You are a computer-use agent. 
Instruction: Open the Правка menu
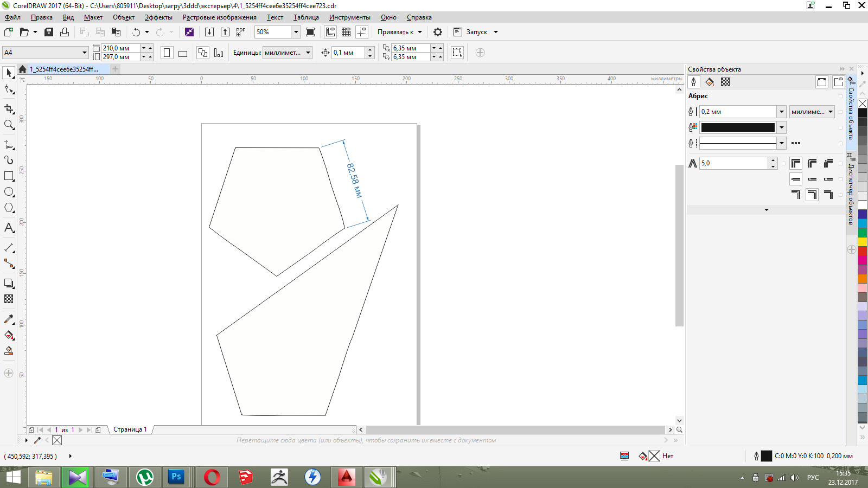(x=41, y=17)
